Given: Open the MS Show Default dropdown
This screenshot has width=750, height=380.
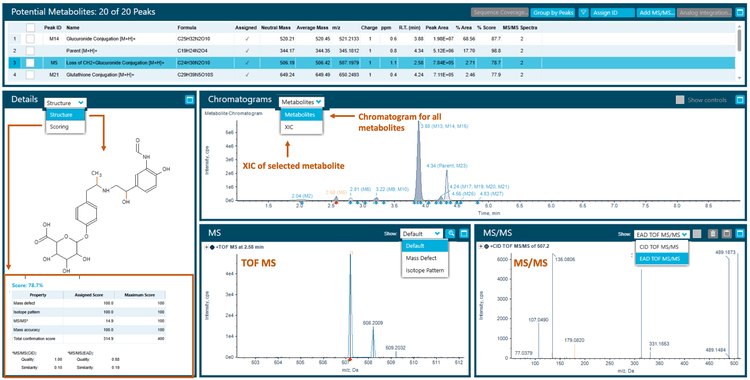Looking at the screenshot, I should coord(422,234).
